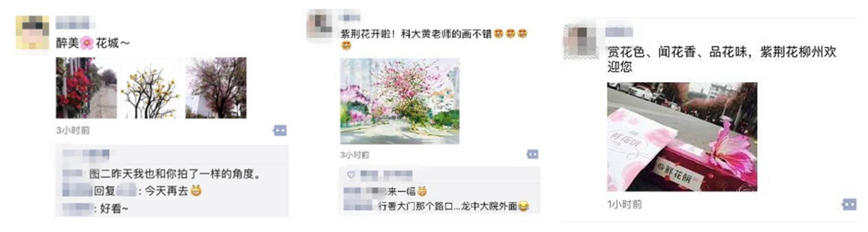Image resolution: width=868 pixels, height=232 pixels.
Task: View the watercolor street painting image
Action: tap(400, 101)
